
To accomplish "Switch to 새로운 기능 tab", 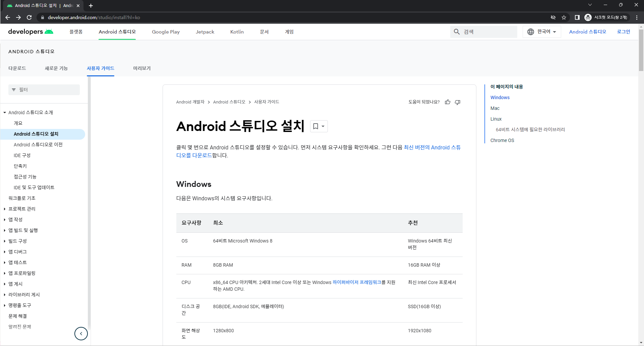I will pyautogui.click(x=56, y=68).
